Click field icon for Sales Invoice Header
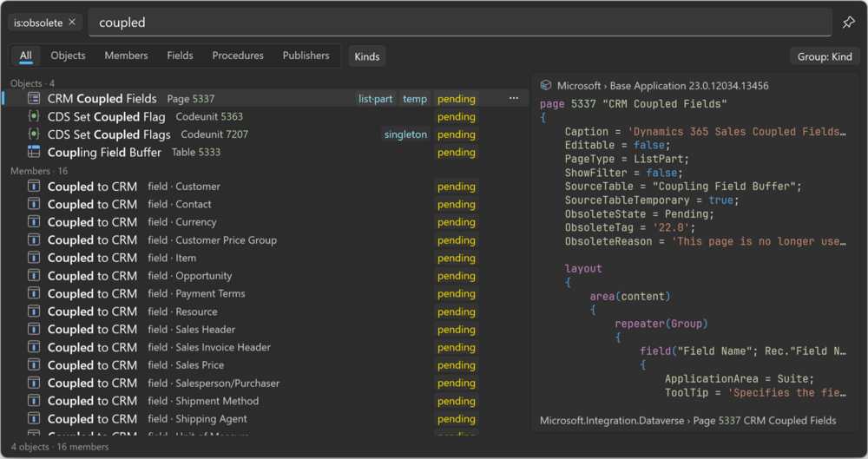Image resolution: width=868 pixels, height=459 pixels. coord(34,347)
